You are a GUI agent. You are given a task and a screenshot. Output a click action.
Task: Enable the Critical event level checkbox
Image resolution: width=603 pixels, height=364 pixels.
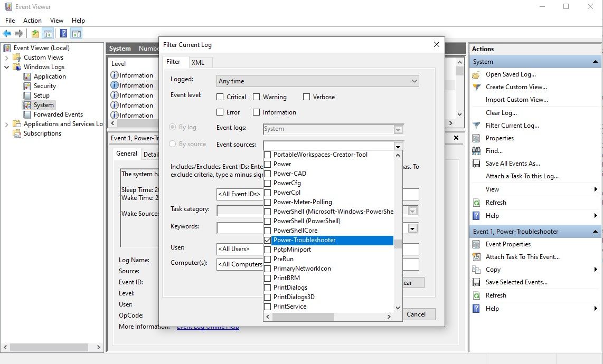coord(220,97)
